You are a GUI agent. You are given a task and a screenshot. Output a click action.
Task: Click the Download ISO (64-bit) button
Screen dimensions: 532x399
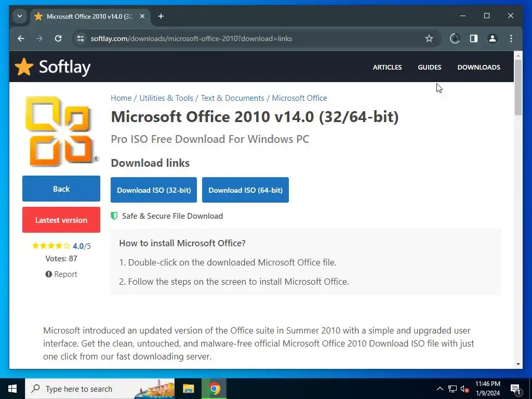coord(245,190)
